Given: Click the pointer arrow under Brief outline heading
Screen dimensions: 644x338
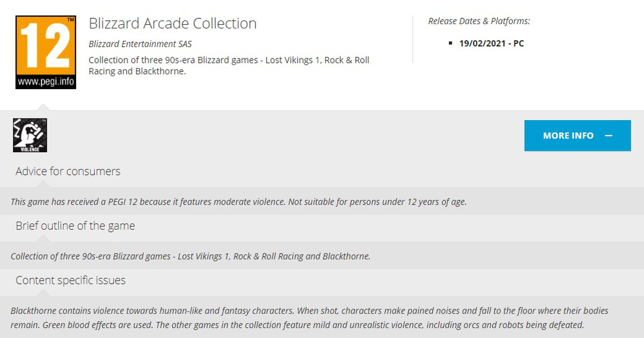Looking at the screenshot, I should (41, 239).
